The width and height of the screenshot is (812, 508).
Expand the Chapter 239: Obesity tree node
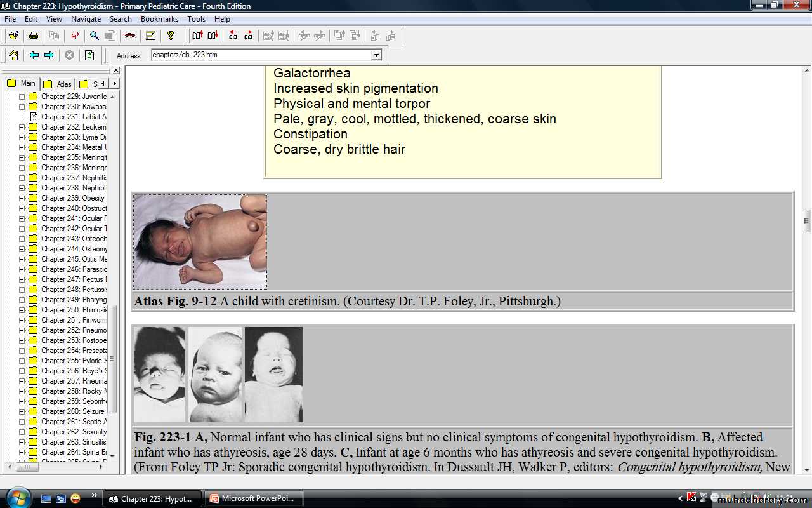click(22, 198)
